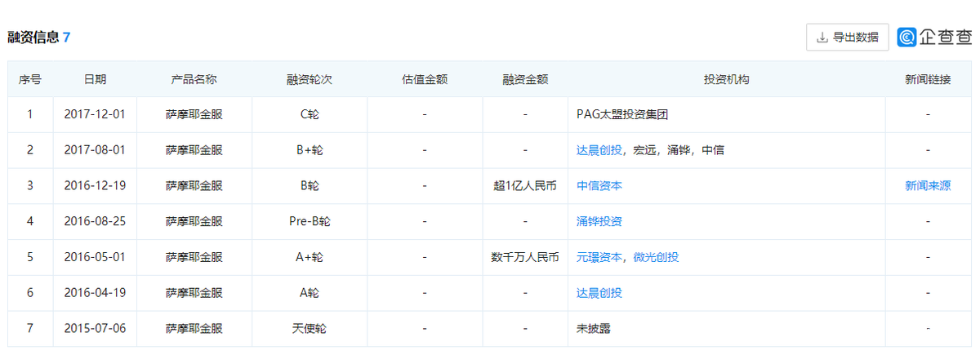Click the count 7 beside 融资信息

(x=67, y=38)
